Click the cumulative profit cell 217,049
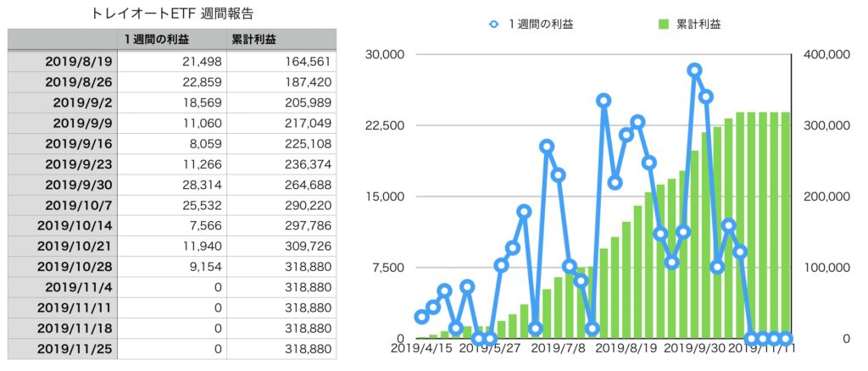The image size is (868, 371). point(281,123)
